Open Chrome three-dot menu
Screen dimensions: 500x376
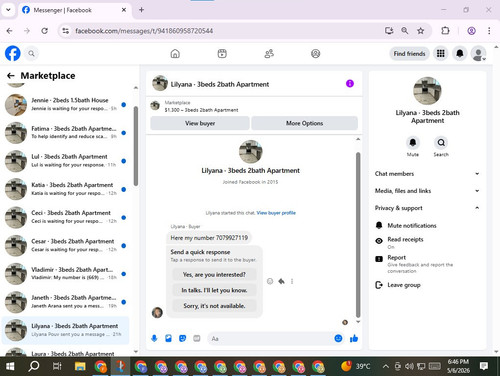pyautogui.click(x=489, y=31)
